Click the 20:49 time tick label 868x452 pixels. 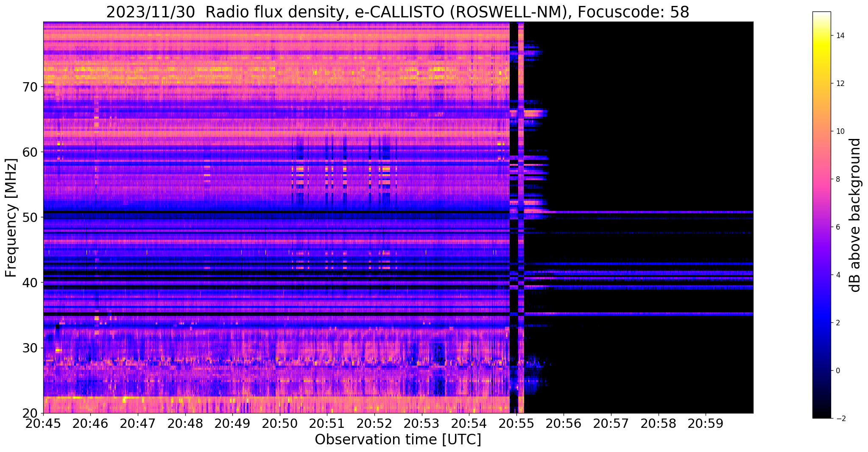pyautogui.click(x=232, y=423)
